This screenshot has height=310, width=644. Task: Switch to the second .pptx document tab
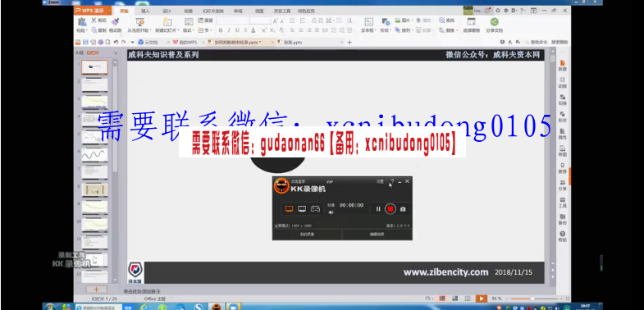click(x=310, y=43)
